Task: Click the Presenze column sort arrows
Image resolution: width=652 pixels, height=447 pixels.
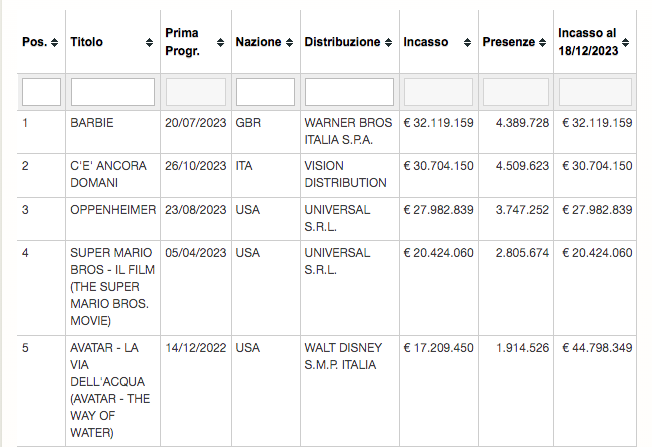Action: tap(543, 43)
